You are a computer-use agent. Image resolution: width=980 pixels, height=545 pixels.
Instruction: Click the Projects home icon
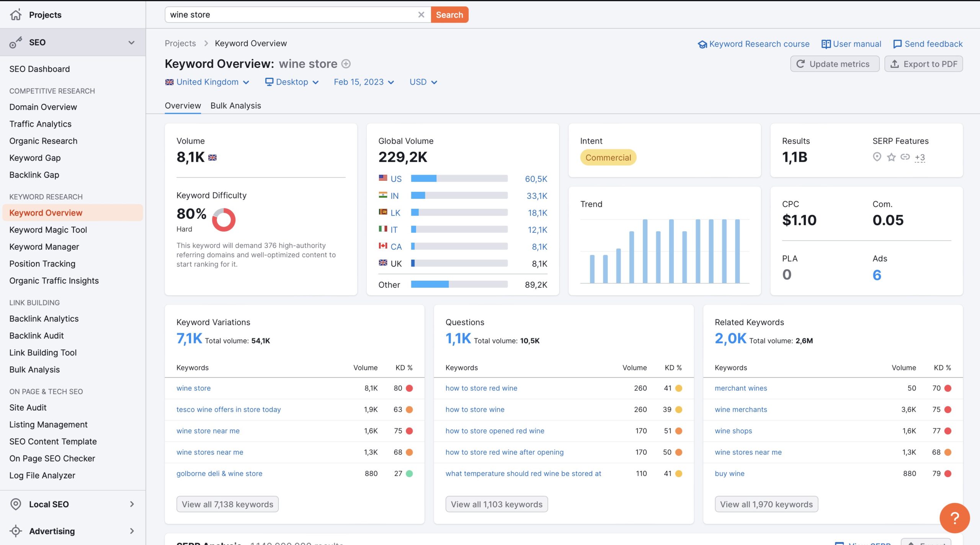tap(16, 15)
